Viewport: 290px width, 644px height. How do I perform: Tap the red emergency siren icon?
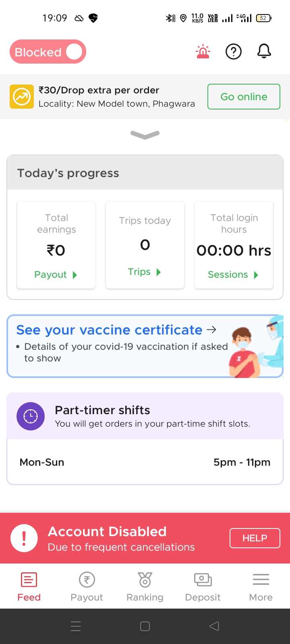point(203,52)
